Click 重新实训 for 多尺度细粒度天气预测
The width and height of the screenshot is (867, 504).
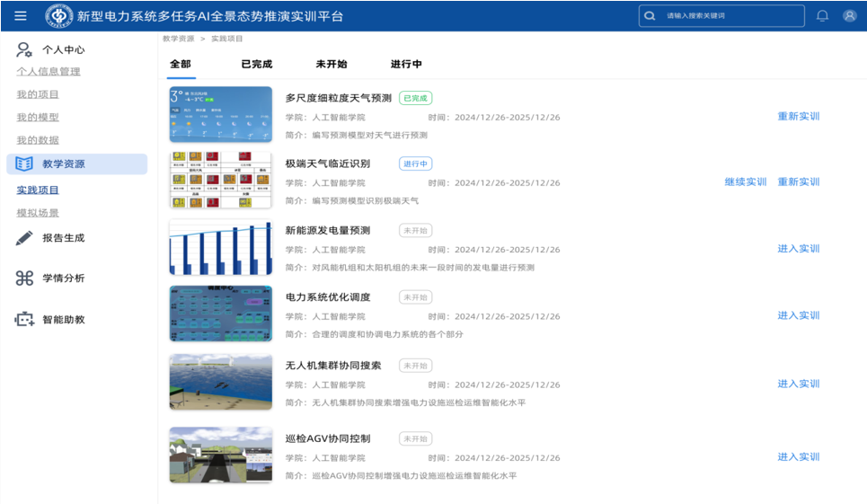[798, 117]
